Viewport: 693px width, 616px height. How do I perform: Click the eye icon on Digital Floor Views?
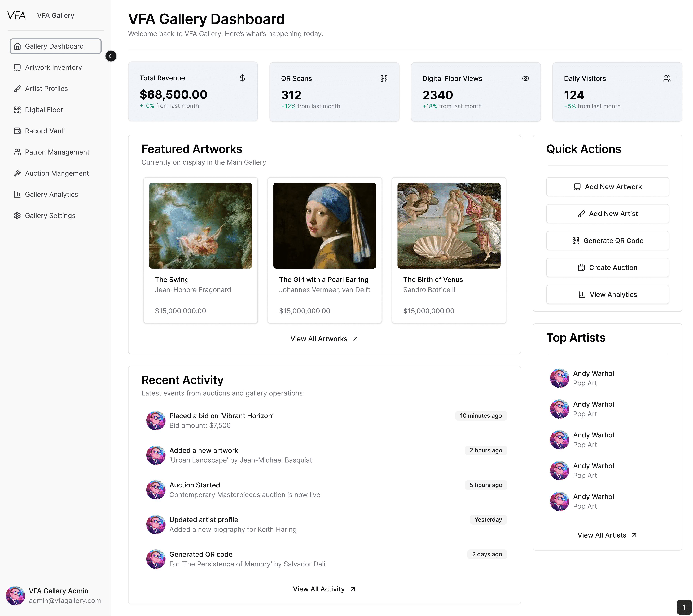525,78
